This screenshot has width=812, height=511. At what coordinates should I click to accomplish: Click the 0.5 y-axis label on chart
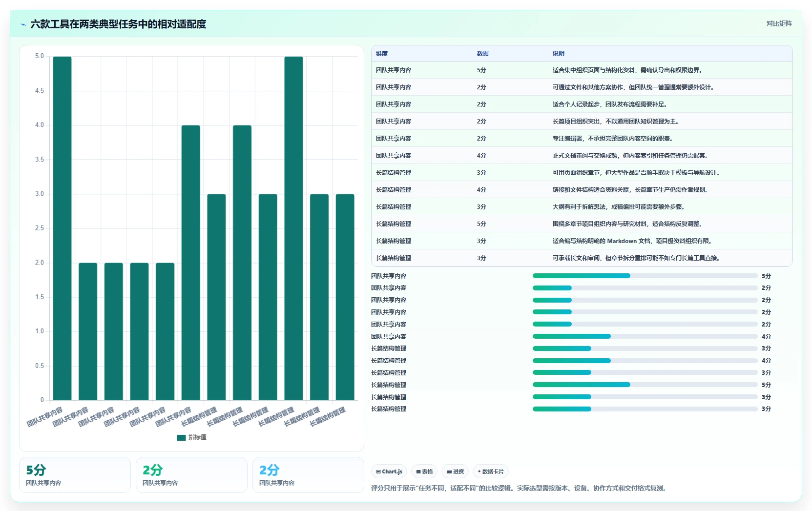(40, 366)
